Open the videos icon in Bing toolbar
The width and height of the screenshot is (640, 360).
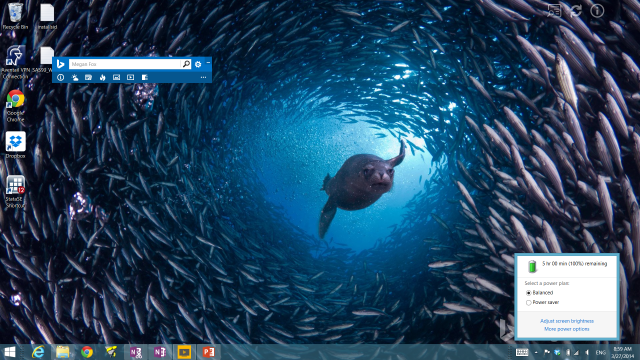(x=130, y=78)
